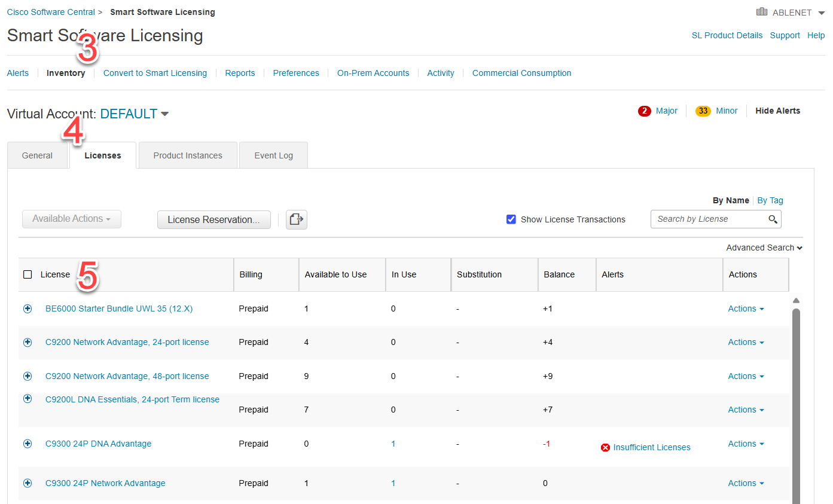Expand the BE6000 Starter Bundle license row
833x504 pixels.
pos(28,308)
